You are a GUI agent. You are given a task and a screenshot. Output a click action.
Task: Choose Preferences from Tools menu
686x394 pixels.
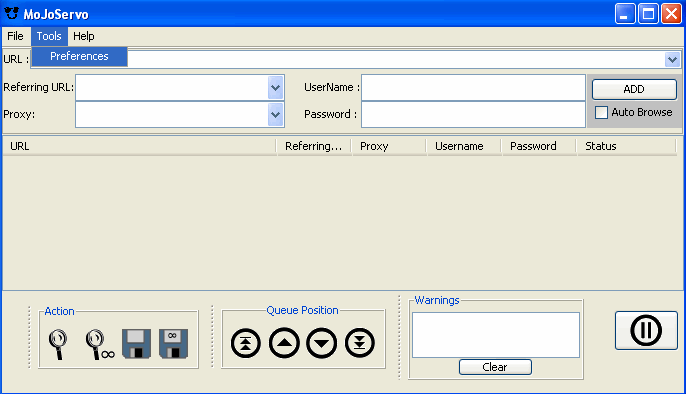79,56
